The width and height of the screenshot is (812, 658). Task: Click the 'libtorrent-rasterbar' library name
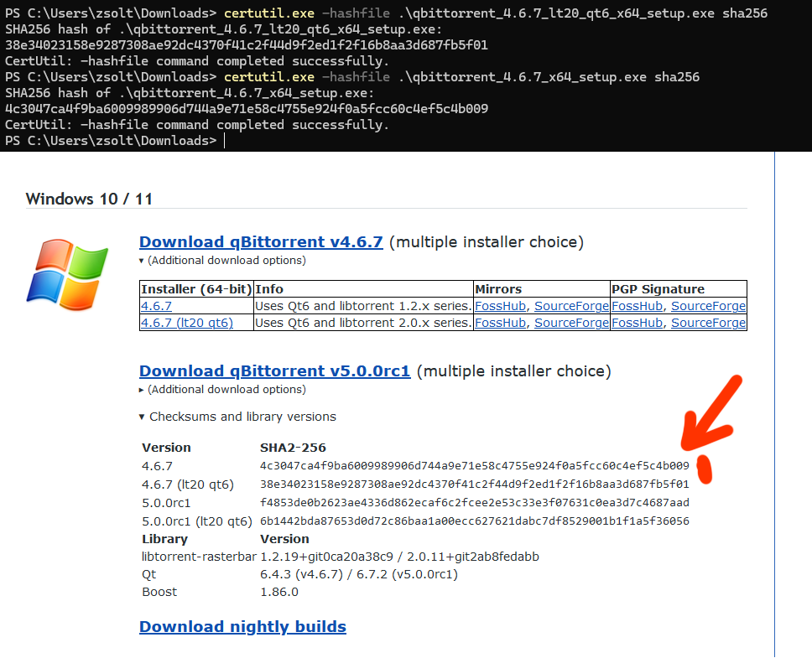point(200,557)
